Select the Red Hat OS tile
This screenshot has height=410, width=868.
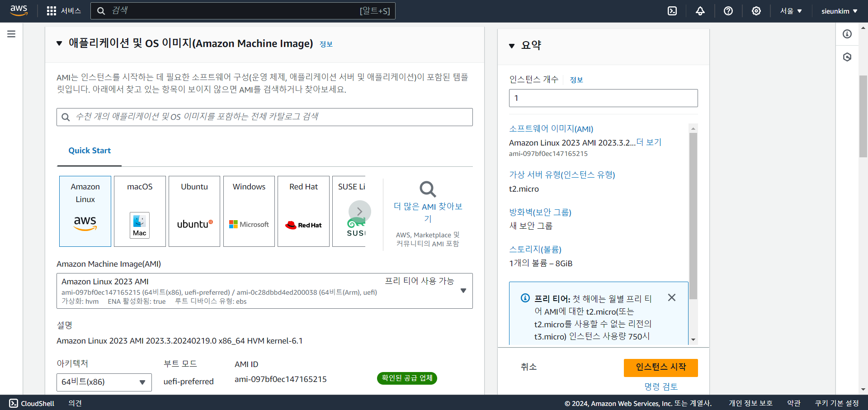pyautogui.click(x=303, y=211)
